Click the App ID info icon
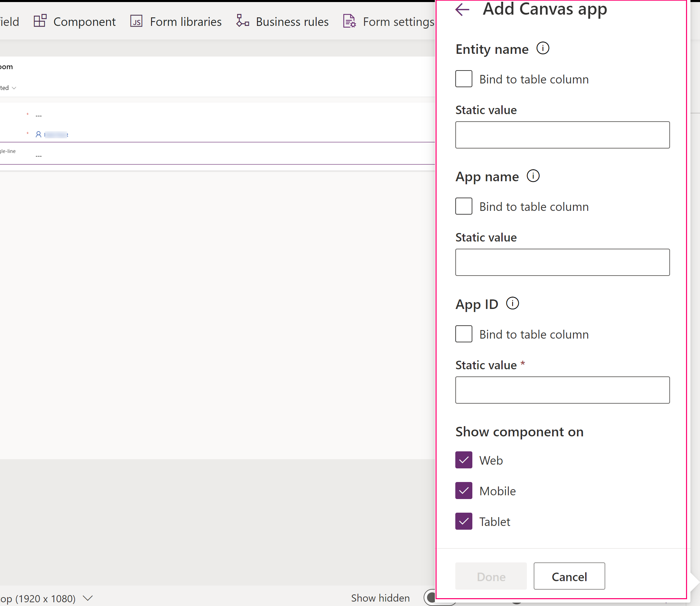Image resolution: width=700 pixels, height=606 pixels. (x=513, y=304)
